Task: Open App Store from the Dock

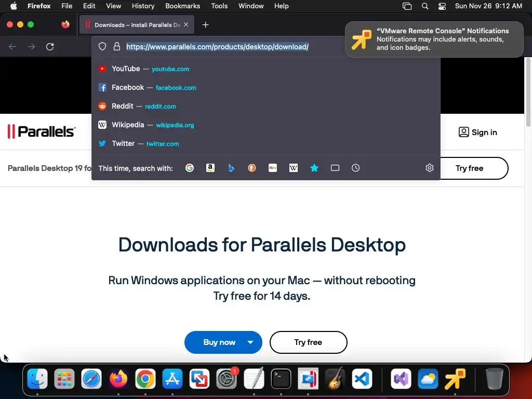Action: [x=172, y=379]
